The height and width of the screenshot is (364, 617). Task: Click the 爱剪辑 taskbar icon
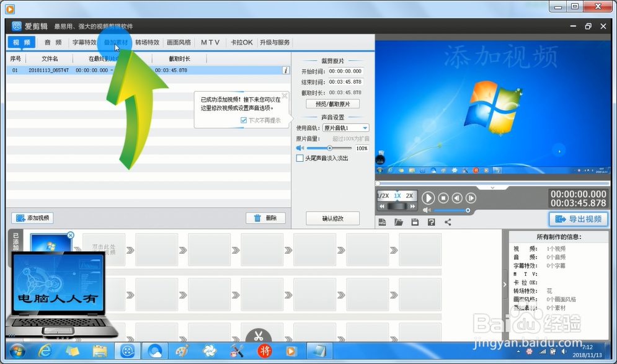pos(128,351)
